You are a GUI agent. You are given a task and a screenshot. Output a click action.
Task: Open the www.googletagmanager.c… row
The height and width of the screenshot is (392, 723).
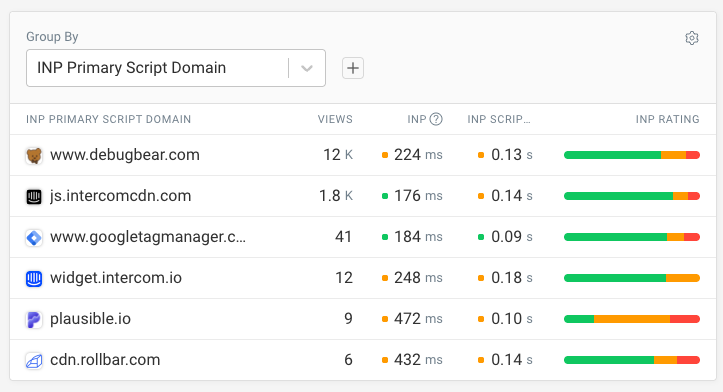(363, 237)
